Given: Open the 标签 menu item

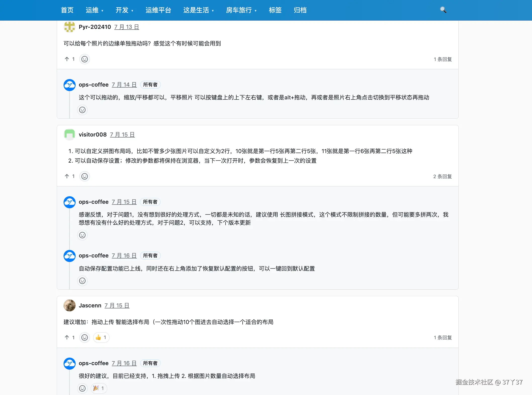Looking at the screenshot, I should tap(275, 10).
